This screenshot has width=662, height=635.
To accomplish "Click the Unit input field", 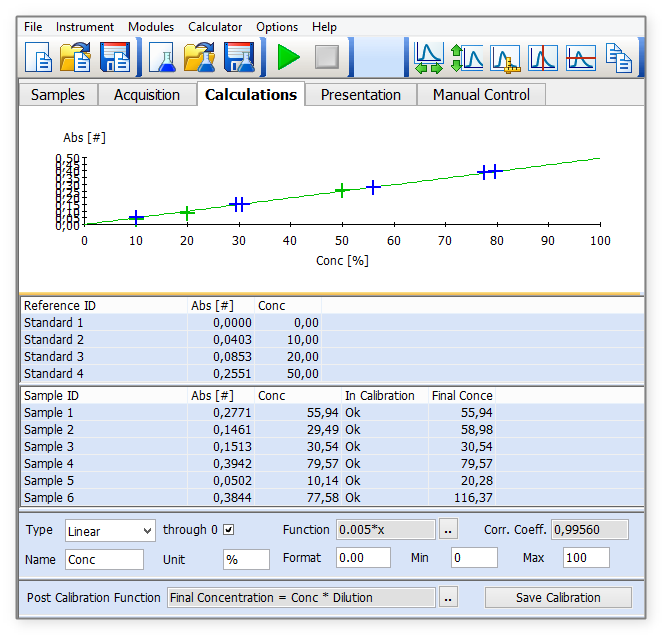I will coord(247,559).
